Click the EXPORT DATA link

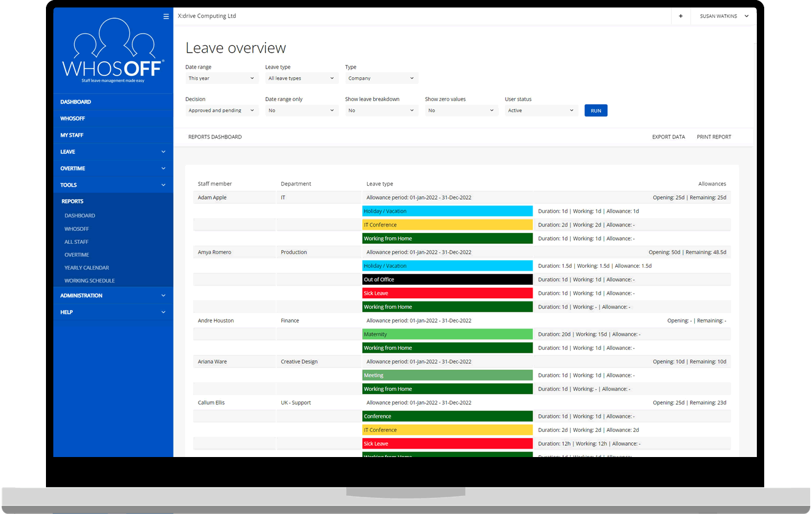(668, 137)
